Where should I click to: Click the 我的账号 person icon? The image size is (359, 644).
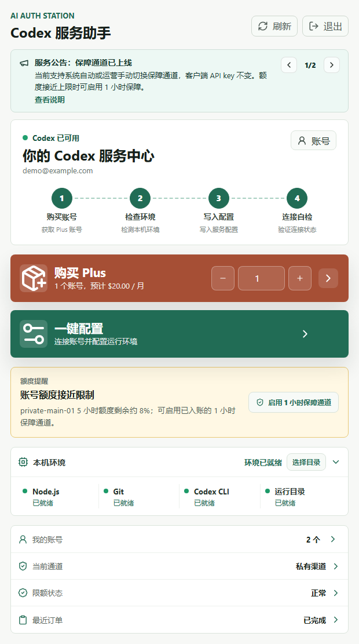(x=23, y=539)
